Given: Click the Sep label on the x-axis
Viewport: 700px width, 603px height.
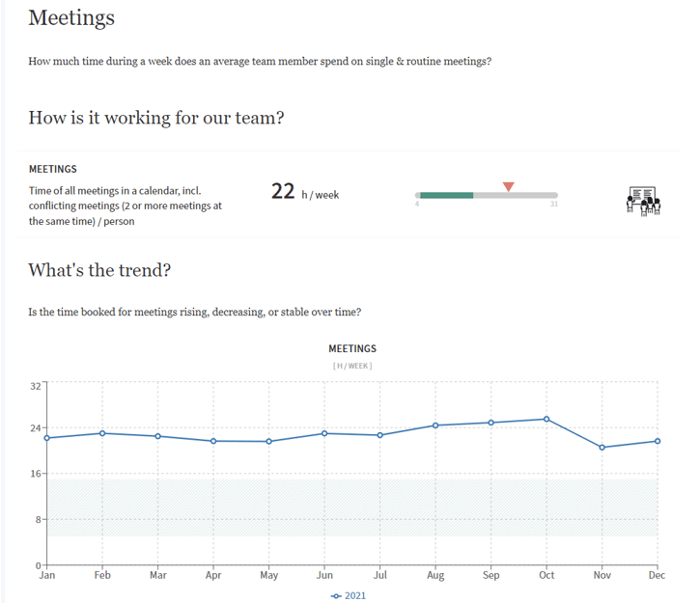Looking at the screenshot, I should 490,576.
